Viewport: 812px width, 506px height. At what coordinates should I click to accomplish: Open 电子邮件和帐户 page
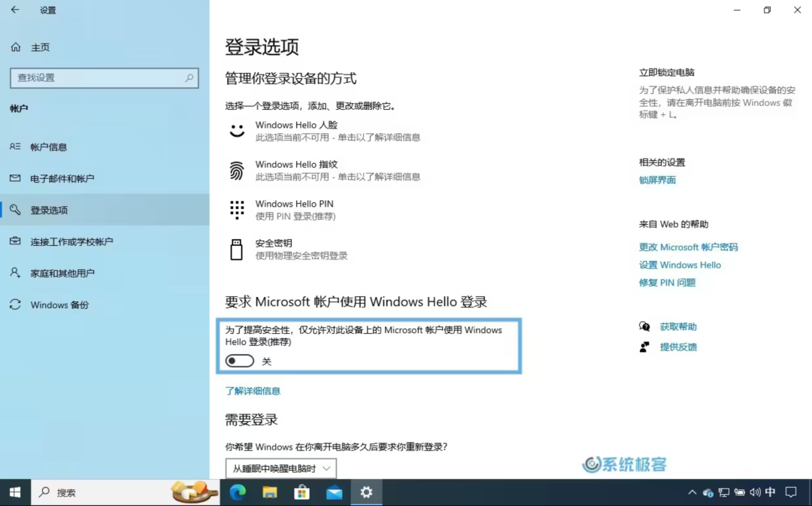pyautogui.click(x=105, y=179)
